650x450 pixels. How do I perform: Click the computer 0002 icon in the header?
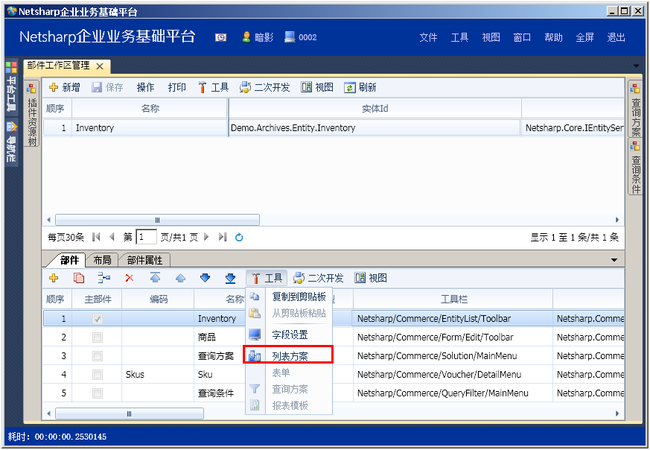pos(289,37)
